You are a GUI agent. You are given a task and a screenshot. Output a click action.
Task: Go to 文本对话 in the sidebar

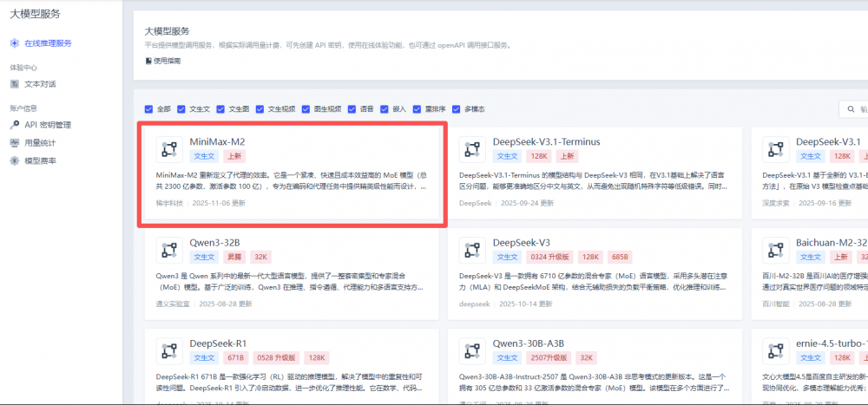(40, 84)
